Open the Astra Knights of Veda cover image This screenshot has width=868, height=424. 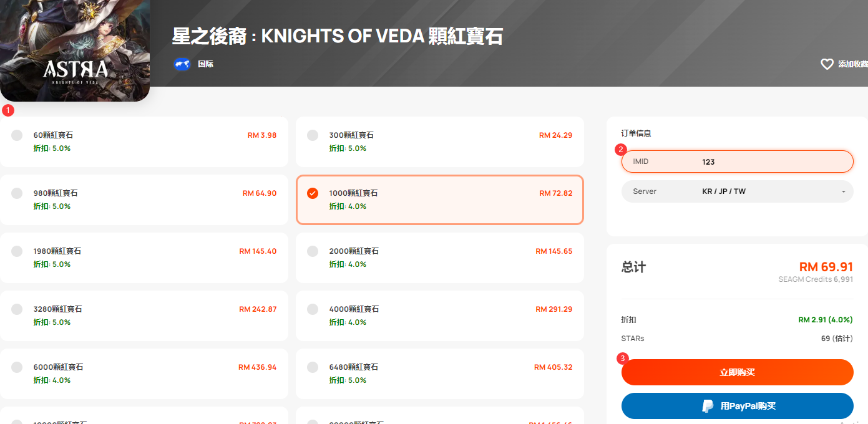(x=75, y=50)
